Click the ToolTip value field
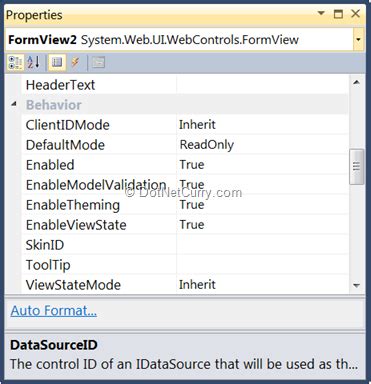The height and width of the screenshot is (384, 371). coord(262,265)
